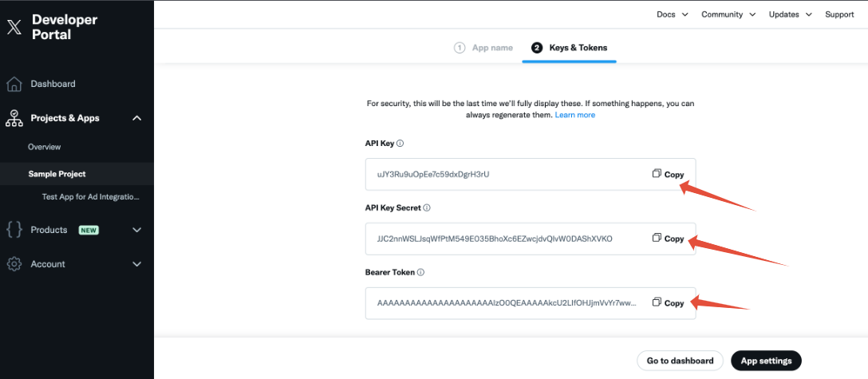Click the step 2 circle icon
The width and height of the screenshot is (868, 379).
(x=536, y=48)
